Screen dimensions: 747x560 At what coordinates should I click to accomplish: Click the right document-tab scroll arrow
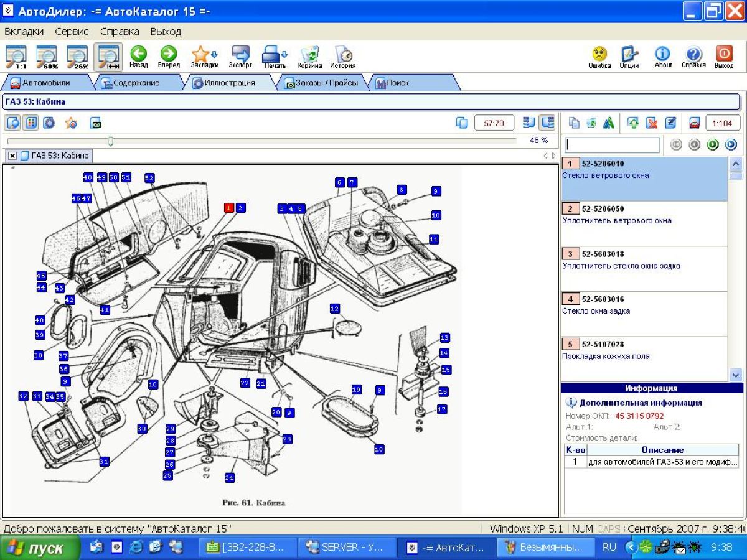(553, 156)
